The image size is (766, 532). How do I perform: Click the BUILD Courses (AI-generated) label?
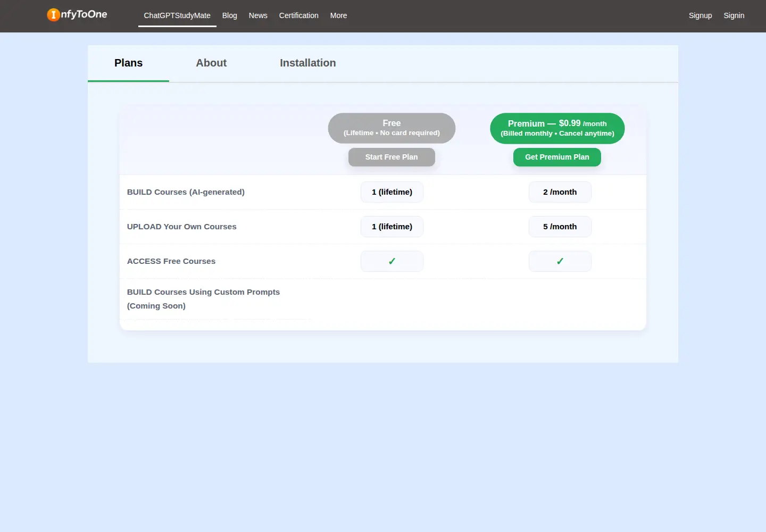[186, 192]
